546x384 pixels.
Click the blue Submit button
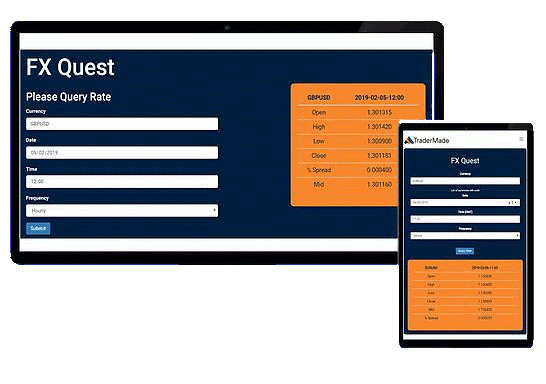tap(38, 228)
